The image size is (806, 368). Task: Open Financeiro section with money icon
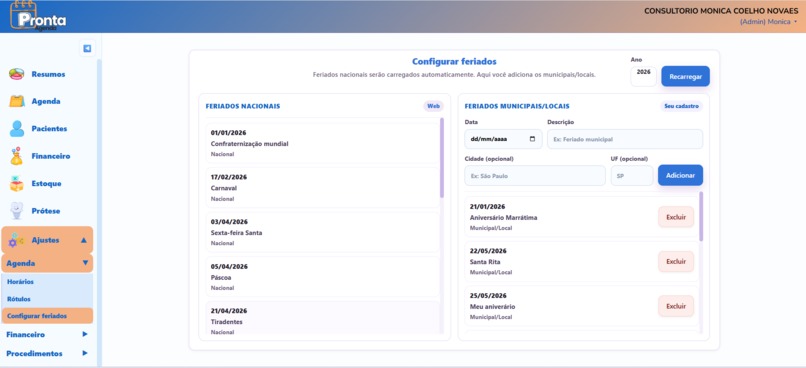tap(51, 156)
